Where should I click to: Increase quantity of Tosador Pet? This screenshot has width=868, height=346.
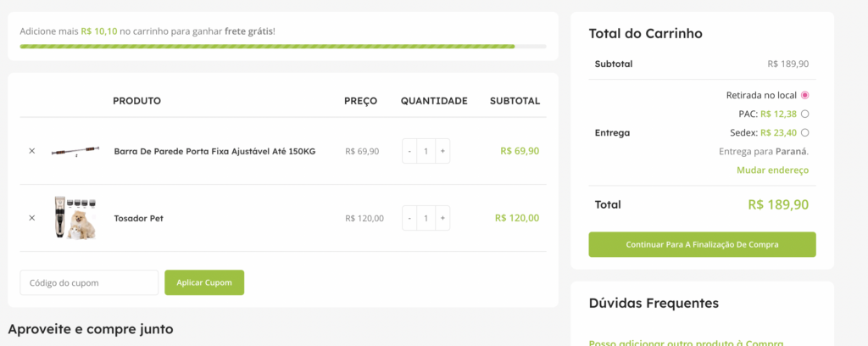point(442,218)
